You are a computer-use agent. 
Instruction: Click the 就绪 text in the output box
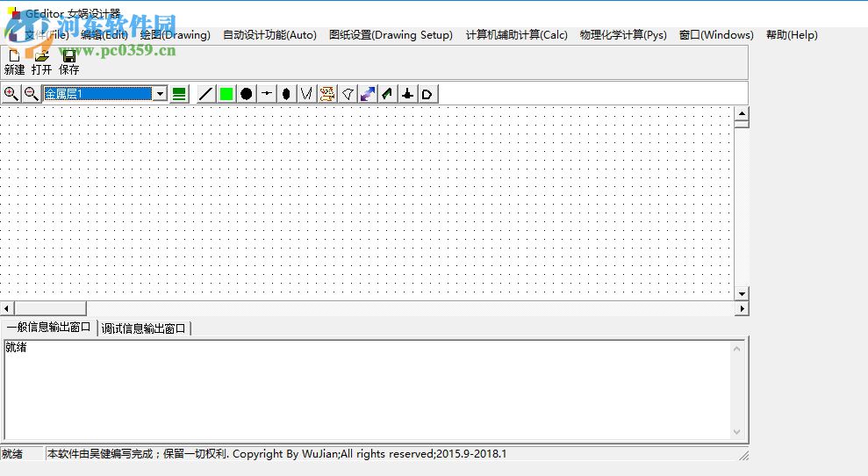click(16, 348)
